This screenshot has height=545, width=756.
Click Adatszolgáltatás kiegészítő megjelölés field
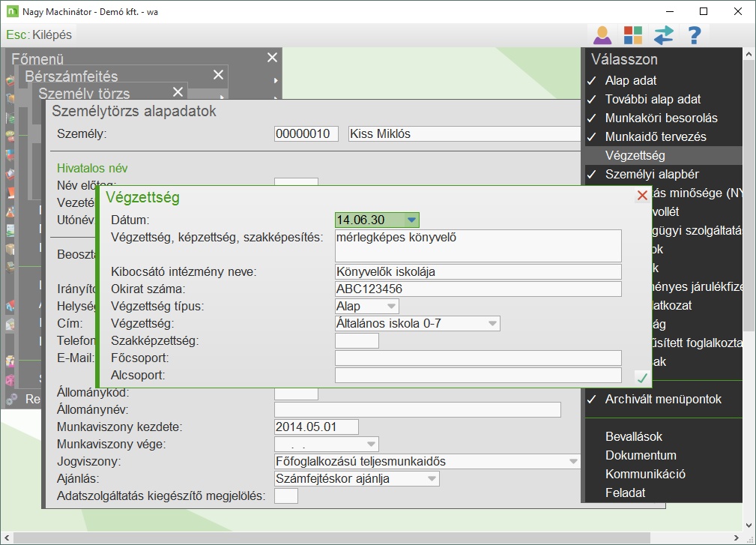286,496
